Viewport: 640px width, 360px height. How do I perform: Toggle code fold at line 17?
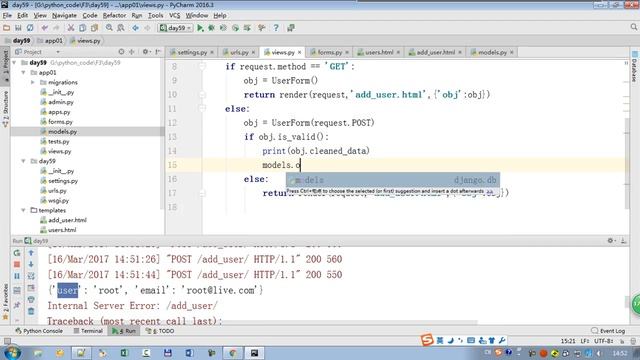pos(202,193)
